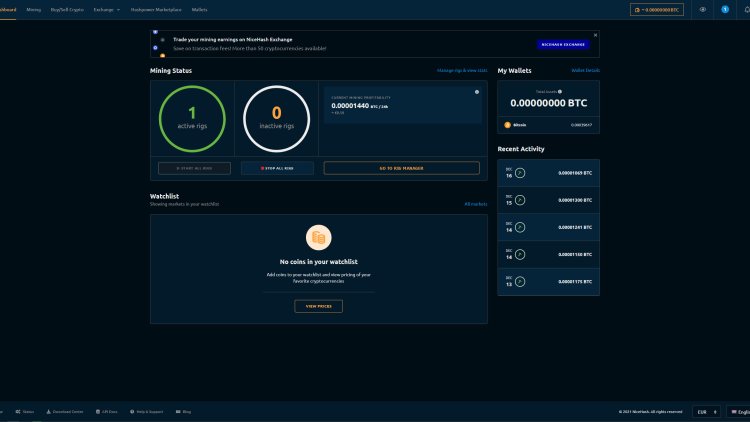Click the Dec 16 activity arrow icon
Screen dimensions: 750x422
click(520, 173)
